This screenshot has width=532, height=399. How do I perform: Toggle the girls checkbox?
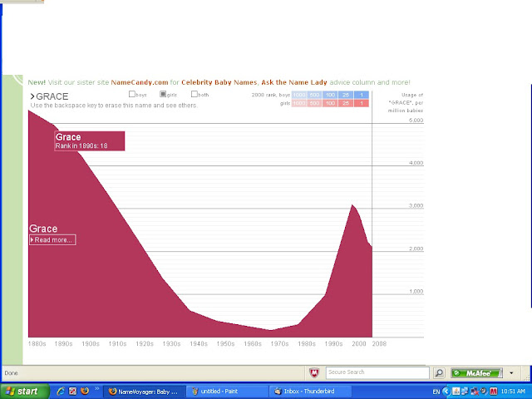(163, 94)
